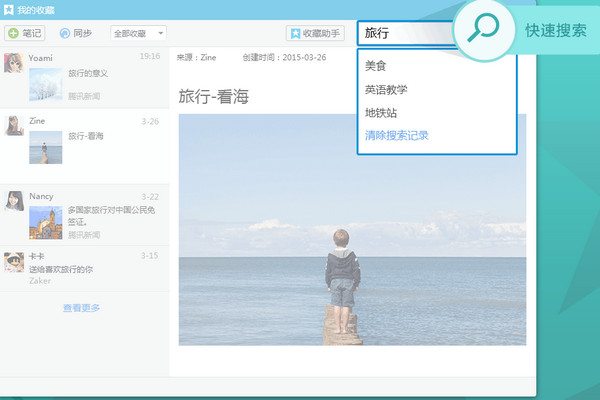Screen dimensions: 600x400
Task: Choose 地铁站 from search suggestions
Action: [x=380, y=112]
